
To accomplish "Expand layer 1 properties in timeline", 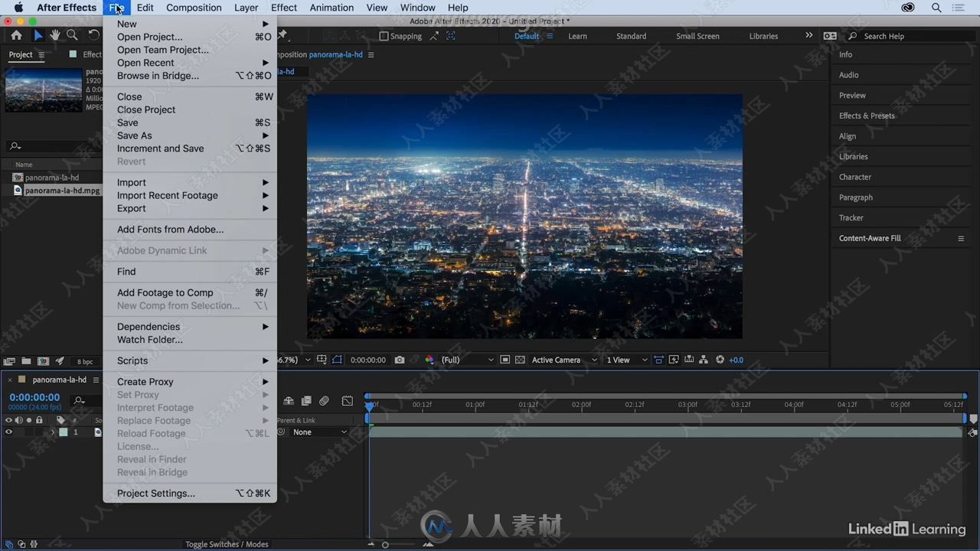I will [x=53, y=432].
